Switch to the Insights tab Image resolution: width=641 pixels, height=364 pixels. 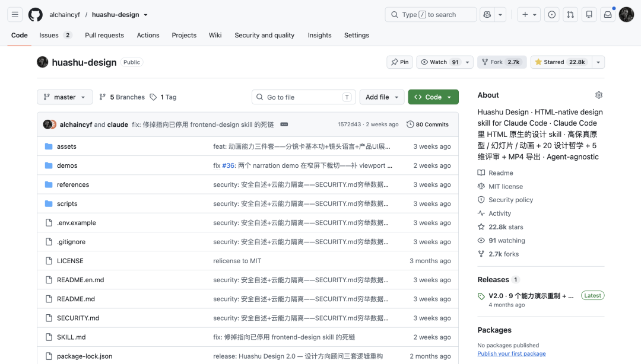pos(320,35)
